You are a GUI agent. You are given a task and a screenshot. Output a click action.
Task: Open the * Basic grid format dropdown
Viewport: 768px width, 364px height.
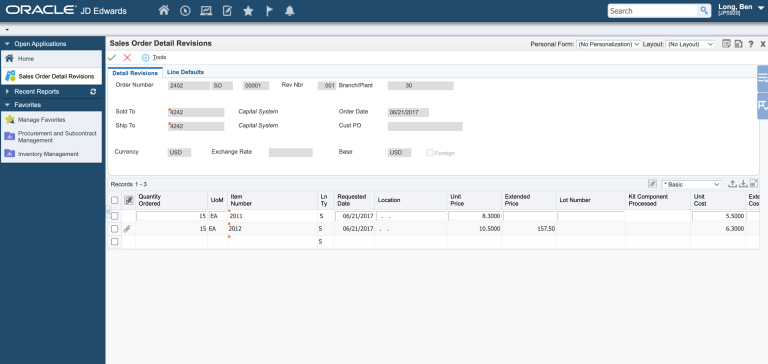(x=691, y=184)
